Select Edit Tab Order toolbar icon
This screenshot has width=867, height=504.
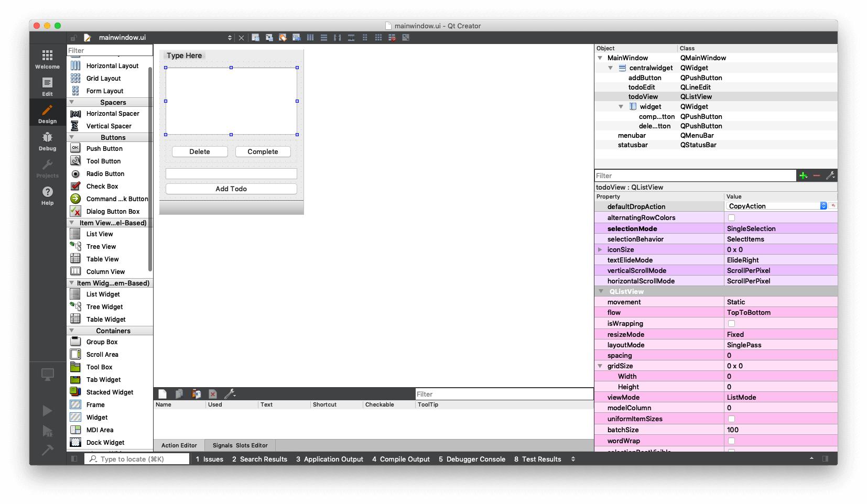click(x=296, y=37)
